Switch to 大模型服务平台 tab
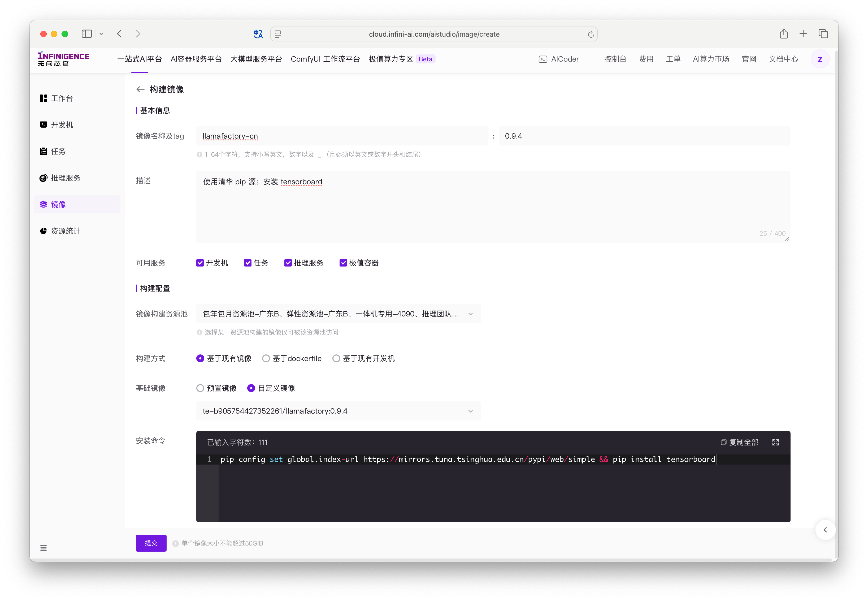The image size is (868, 601). (256, 59)
